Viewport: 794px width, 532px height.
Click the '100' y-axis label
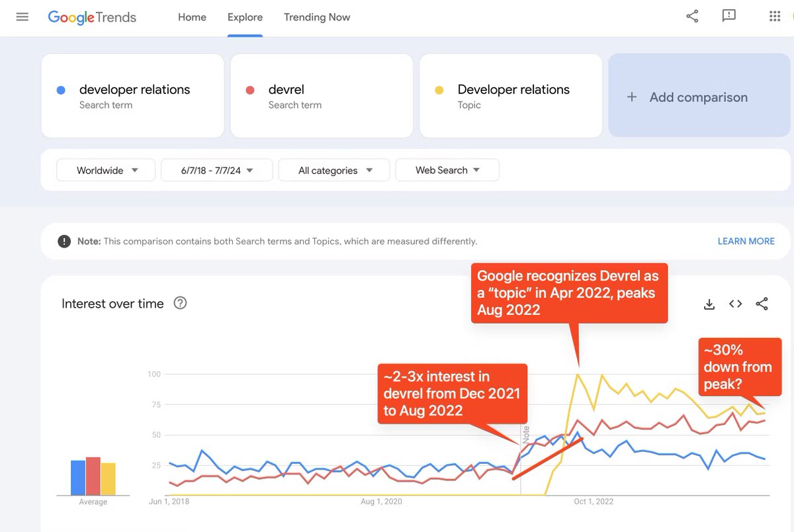coord(154,375)
